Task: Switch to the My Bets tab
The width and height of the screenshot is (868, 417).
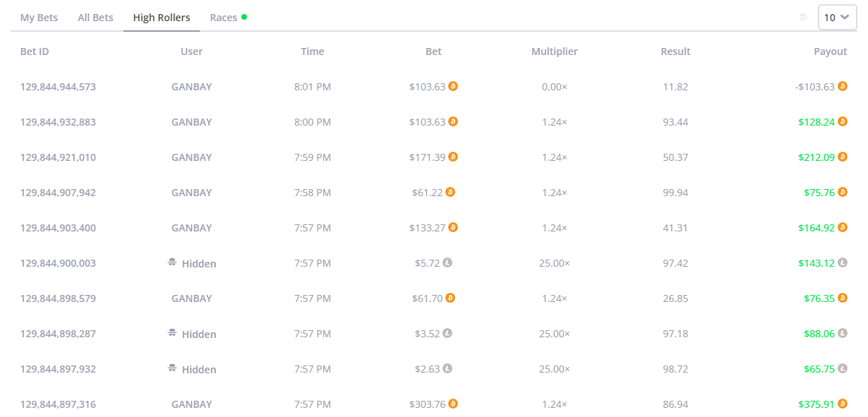Action: click(40, 18)
